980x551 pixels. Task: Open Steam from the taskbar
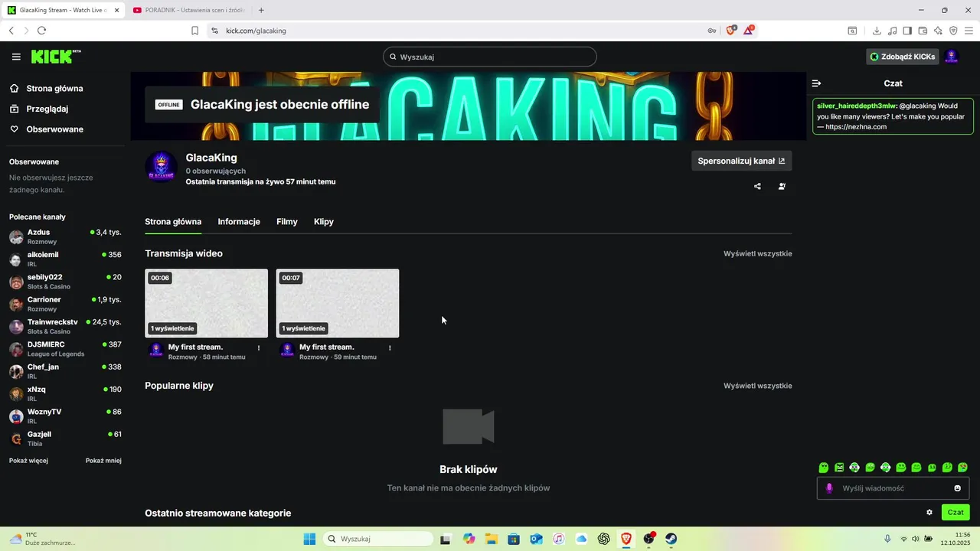[671, 539]
